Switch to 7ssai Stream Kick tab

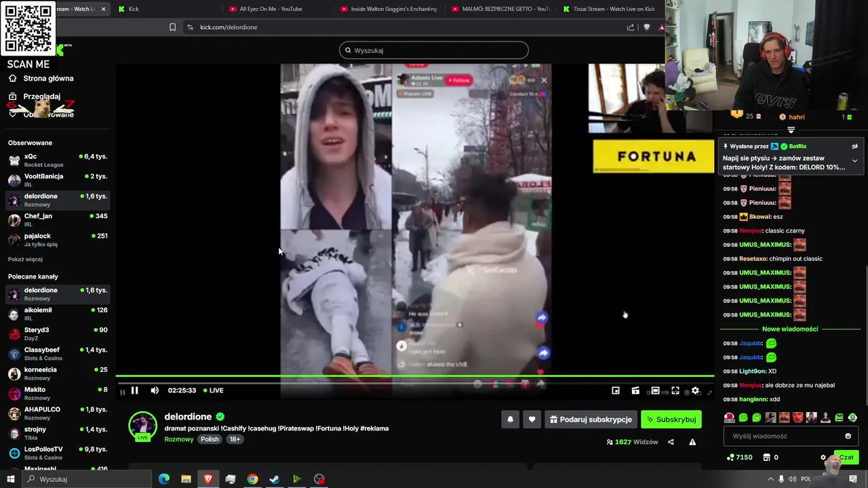[609, 9]
